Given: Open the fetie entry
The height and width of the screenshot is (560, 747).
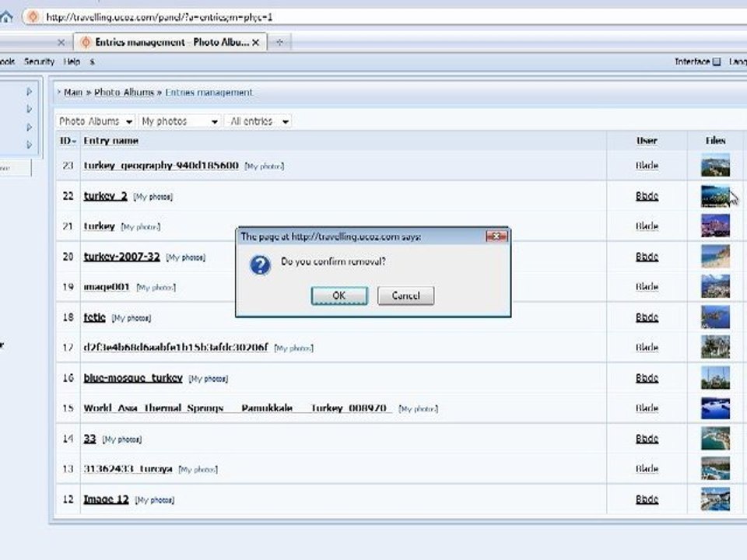Looking at the screenshot, I should [94, 317].
